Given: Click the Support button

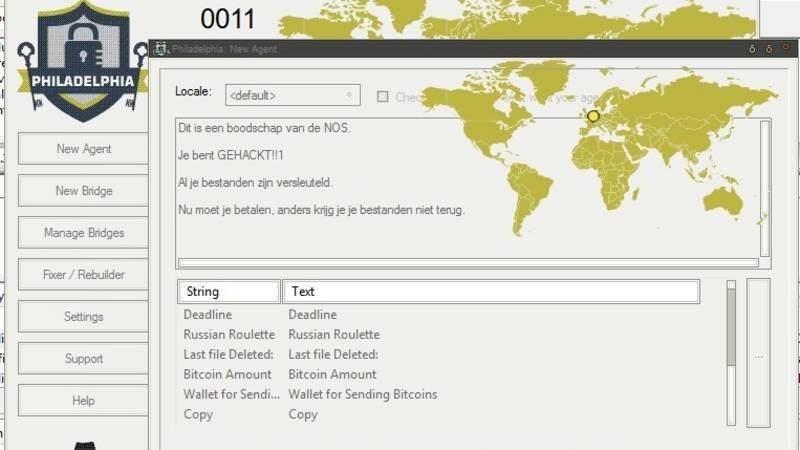Looking at the screenshot, I should pyautogui.click(x=83, y=358).
